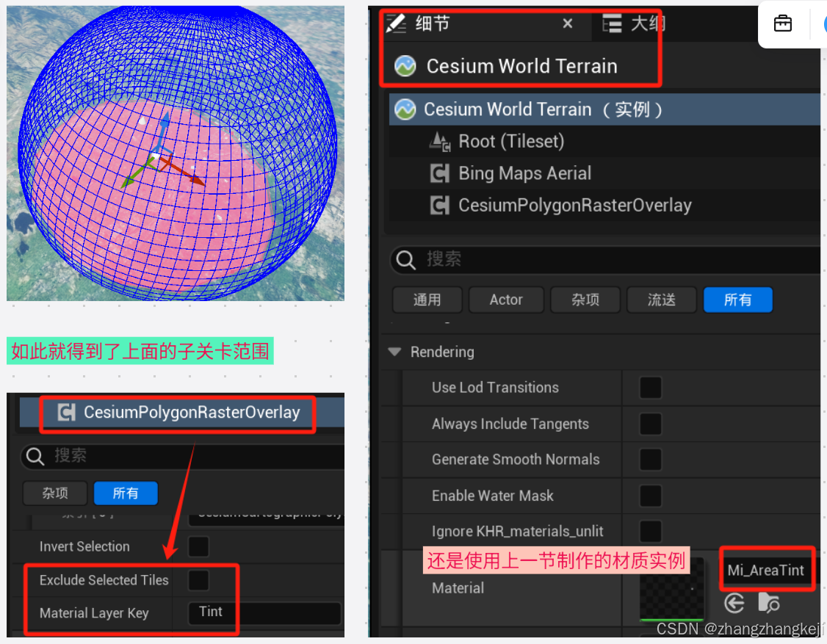Click the lower panel search magnifier icon
The image size is (827, 644).
(35, 456)
